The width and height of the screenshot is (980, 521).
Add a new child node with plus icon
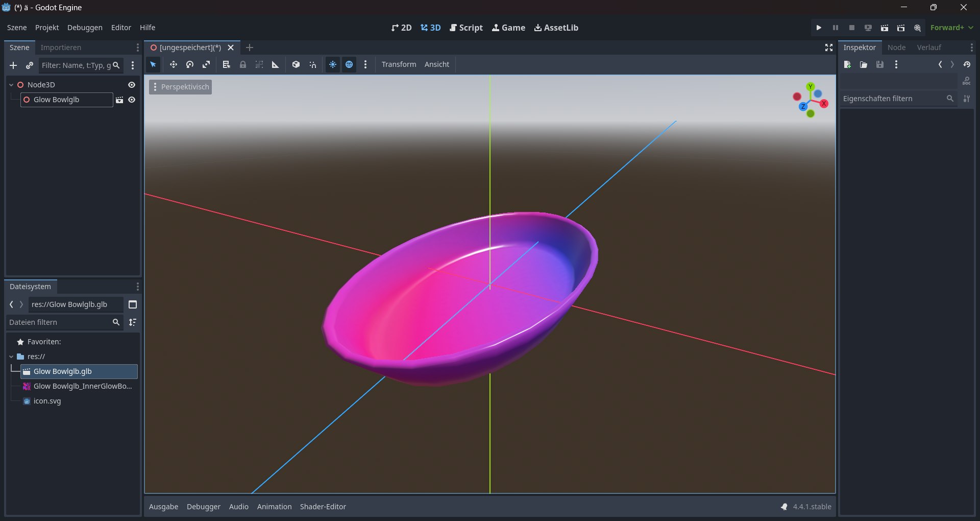(13, 65)
